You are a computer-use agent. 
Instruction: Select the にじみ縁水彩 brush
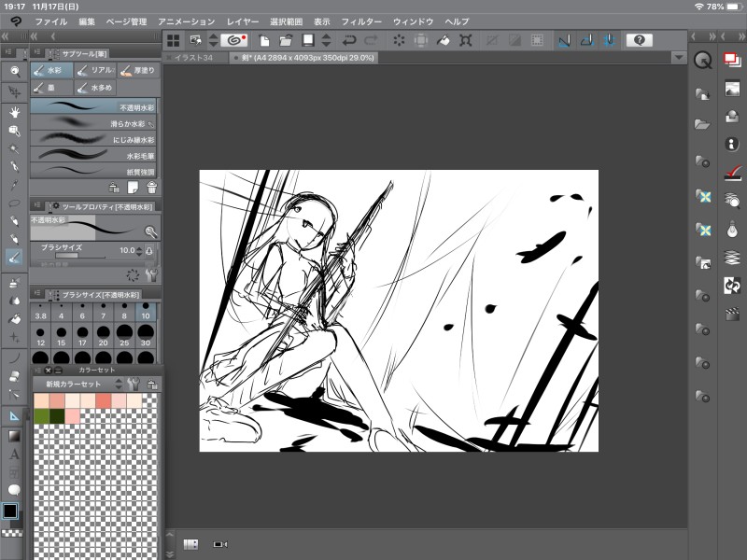click(x=93, y=139)
